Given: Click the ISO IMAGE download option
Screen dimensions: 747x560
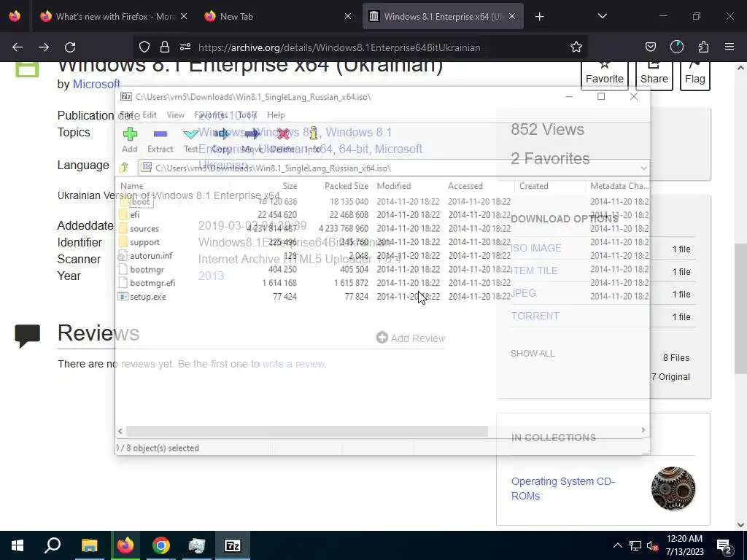Looking at the screenshot, I should click(x=536, y=248).
